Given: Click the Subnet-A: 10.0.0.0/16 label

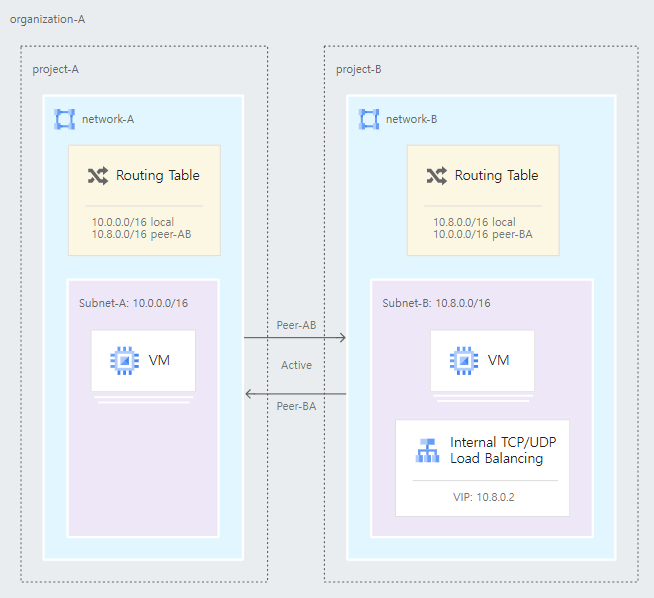Looking at the screenshot, I should 133,303.
